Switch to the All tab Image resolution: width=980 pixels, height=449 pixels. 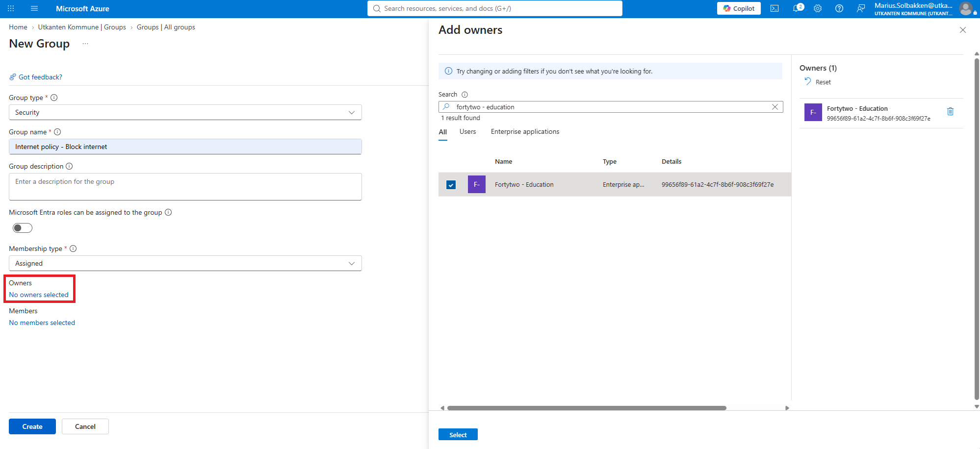click(443, 132)
